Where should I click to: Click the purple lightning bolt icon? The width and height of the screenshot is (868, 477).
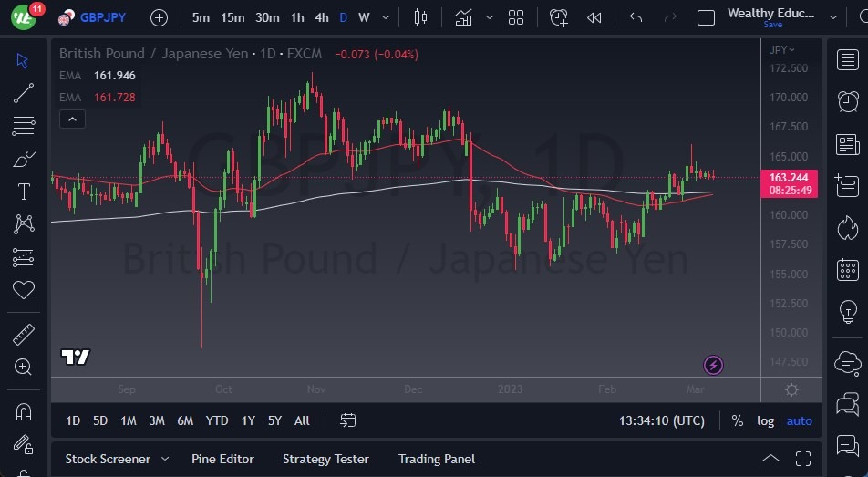[713, 365]
